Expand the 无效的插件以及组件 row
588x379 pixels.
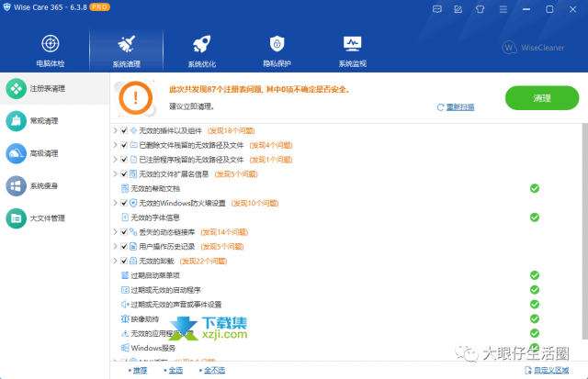[116, 130]
